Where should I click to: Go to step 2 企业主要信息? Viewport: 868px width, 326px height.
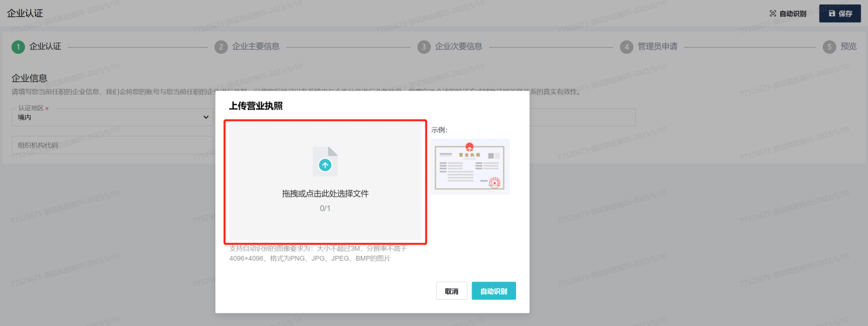(247, 46)
